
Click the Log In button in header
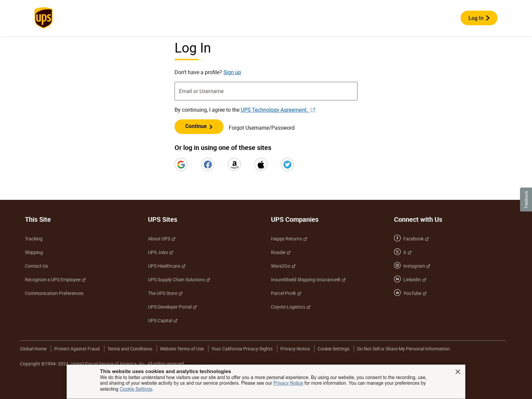pos(479,18)
